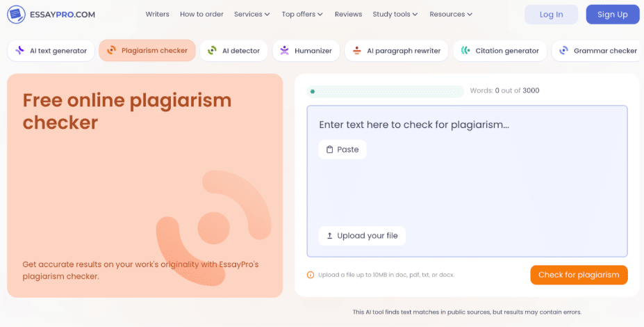This screenshot has height=327, width=644.
Task: Click the Plagiarism checker tab icon
Action: point(111,50)
